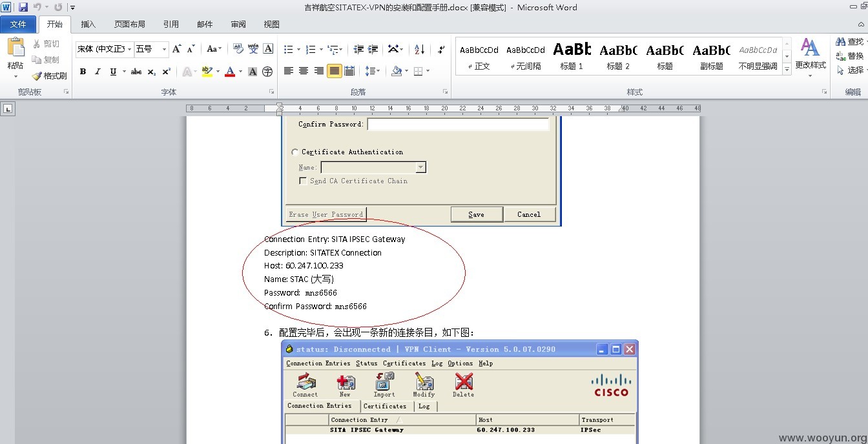
Task: Click the Increase Indent icon
Action: coord(373,49)
